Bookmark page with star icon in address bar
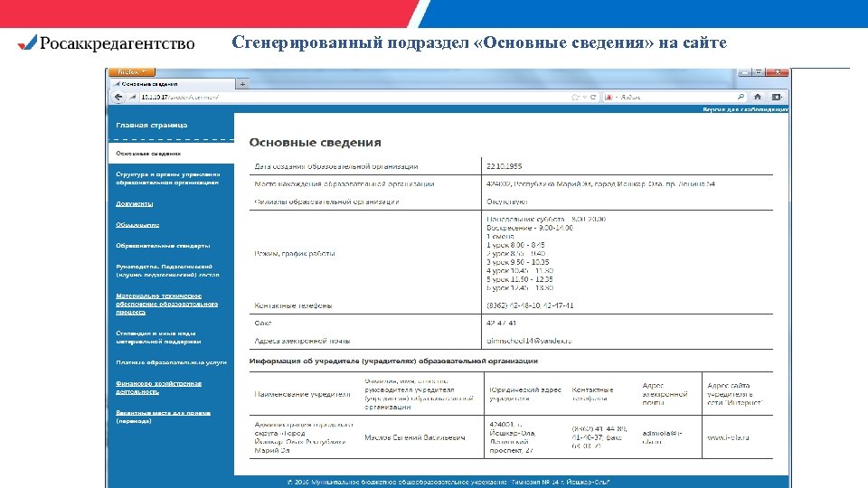The width and height of the screenshot is (868, 488). tap(575, 97)
